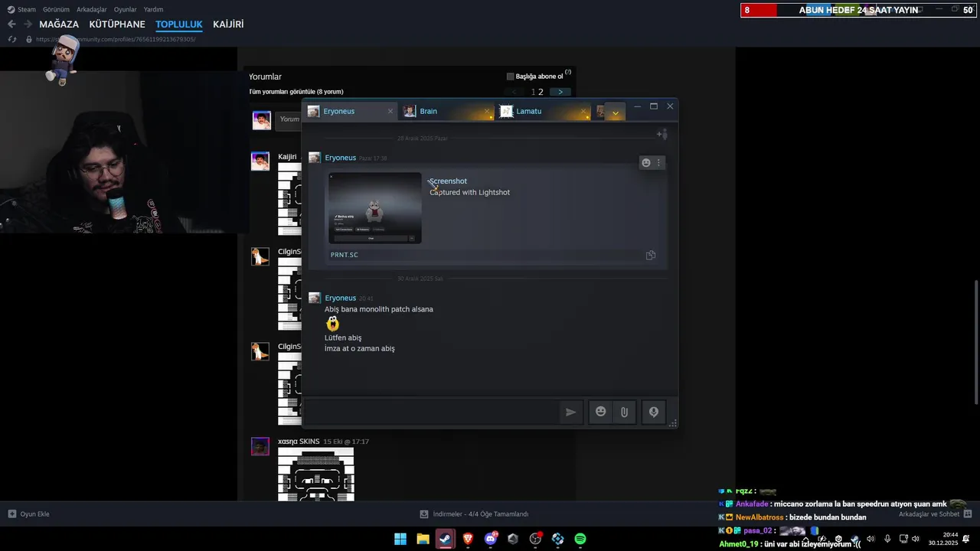Open Spotify from the taskbar
The image size is (980, 551).
[x=580, y=539]
